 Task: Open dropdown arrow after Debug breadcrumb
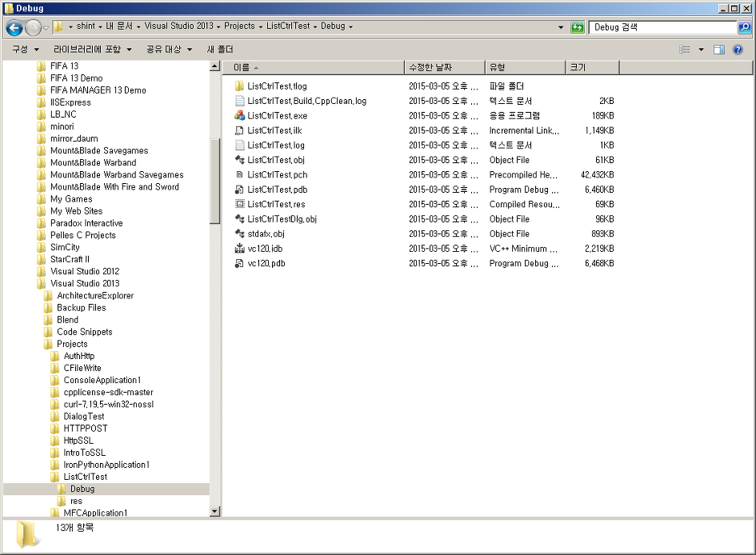tap(350, 27)
